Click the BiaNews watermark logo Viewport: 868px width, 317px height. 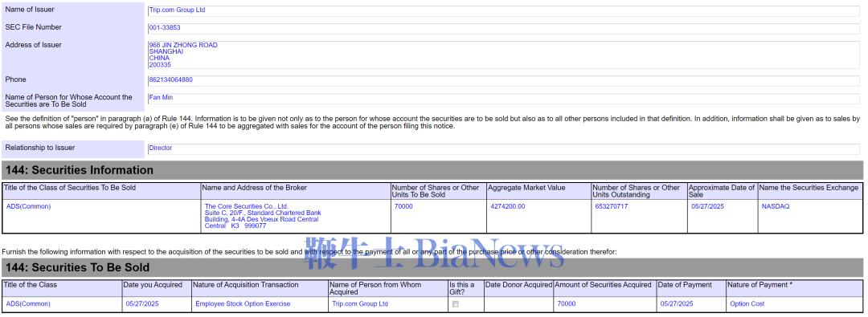click(x=434, y=254)
